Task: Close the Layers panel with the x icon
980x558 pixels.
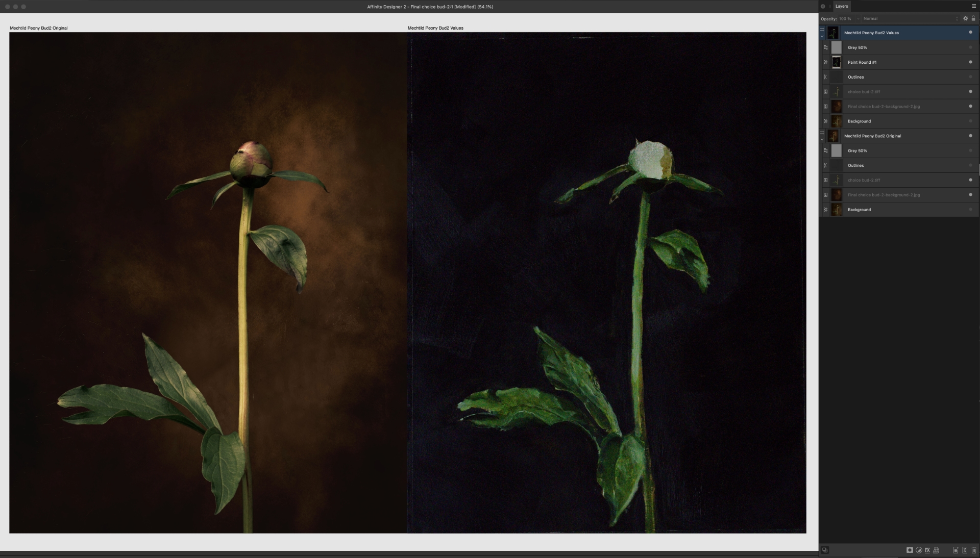Action: tap(823, 6)
